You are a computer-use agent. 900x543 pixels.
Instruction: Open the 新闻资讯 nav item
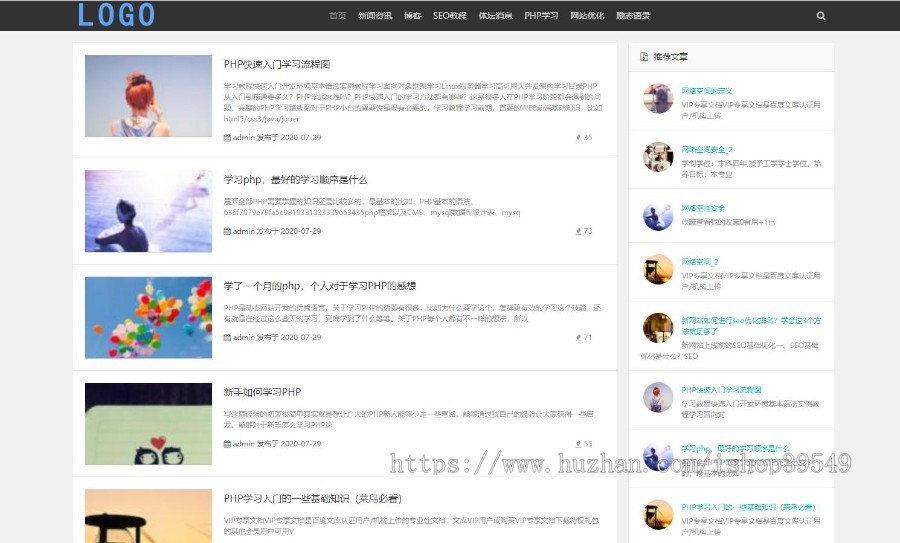point(375,15)
